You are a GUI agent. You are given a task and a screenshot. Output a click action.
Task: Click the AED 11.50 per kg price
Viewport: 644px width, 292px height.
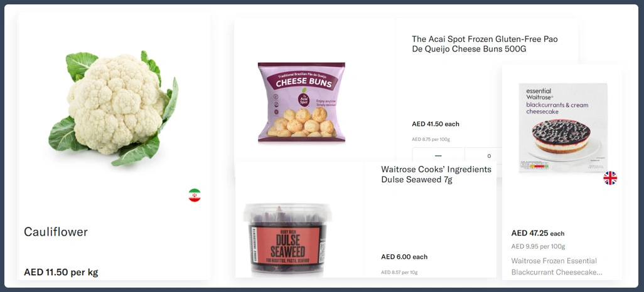pos(61,273)
